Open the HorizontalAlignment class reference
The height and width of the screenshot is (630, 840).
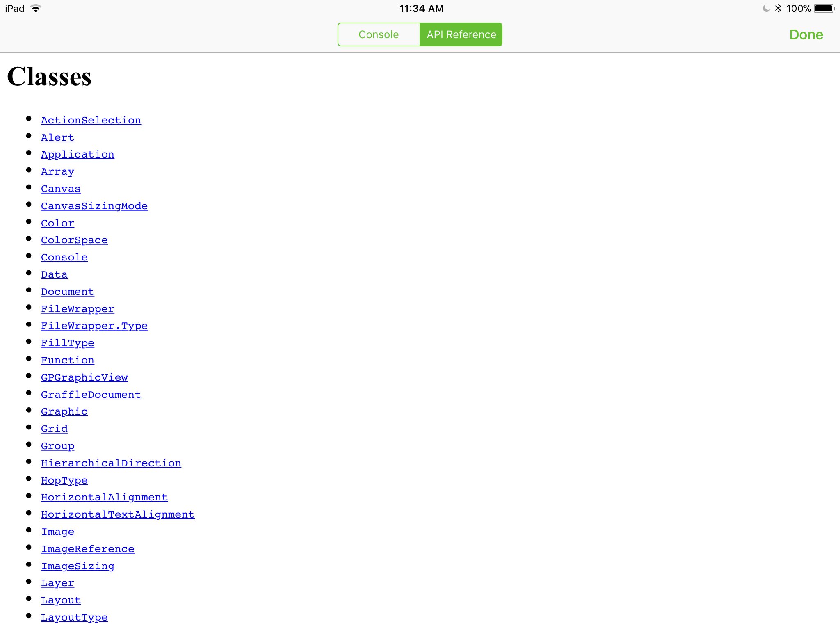click(x=104, y=497)
